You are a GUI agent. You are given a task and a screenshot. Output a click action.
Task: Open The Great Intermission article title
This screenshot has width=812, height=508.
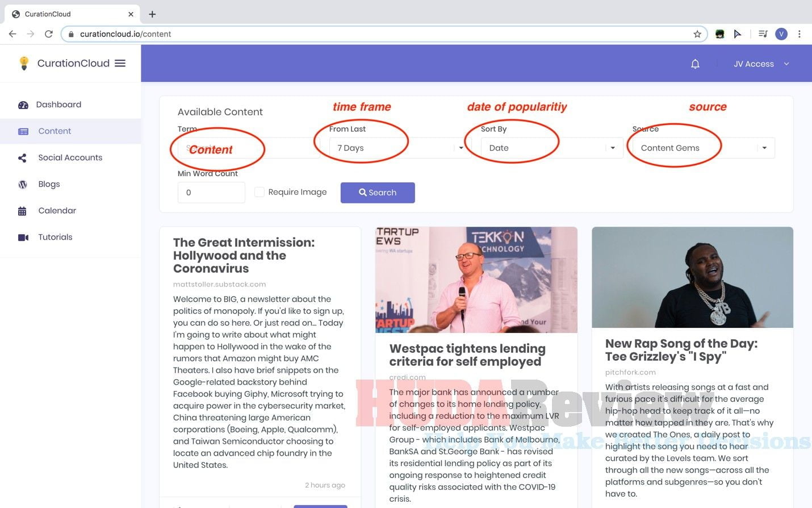click(x=244, y=256)
